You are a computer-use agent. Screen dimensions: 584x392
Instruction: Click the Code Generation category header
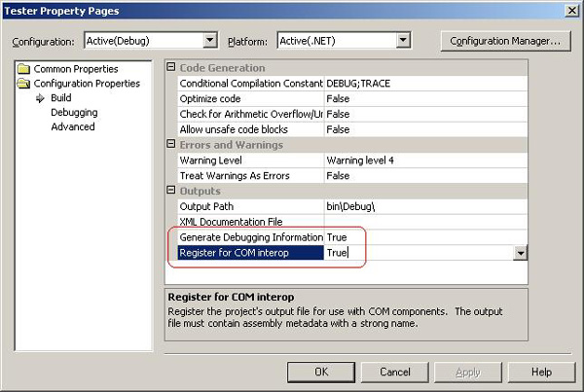pos(222,68)
